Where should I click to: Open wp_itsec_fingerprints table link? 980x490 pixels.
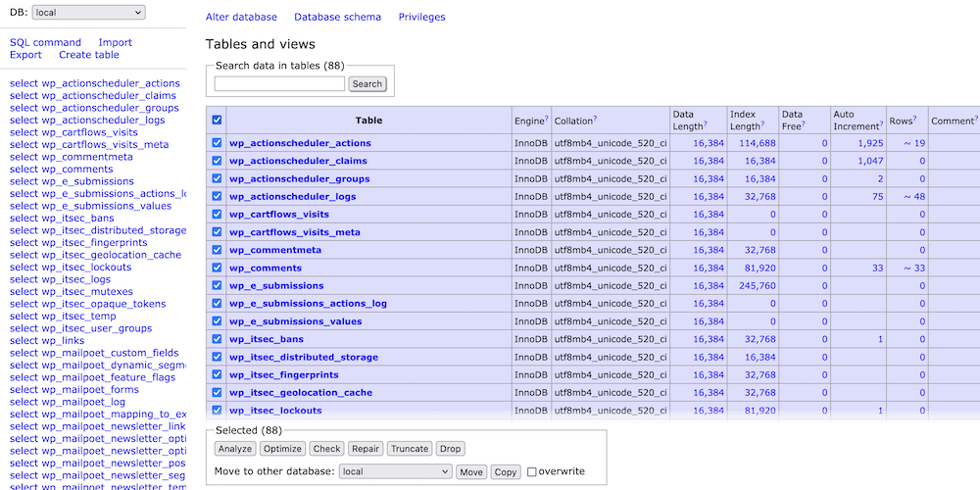[x=284, y=375]
